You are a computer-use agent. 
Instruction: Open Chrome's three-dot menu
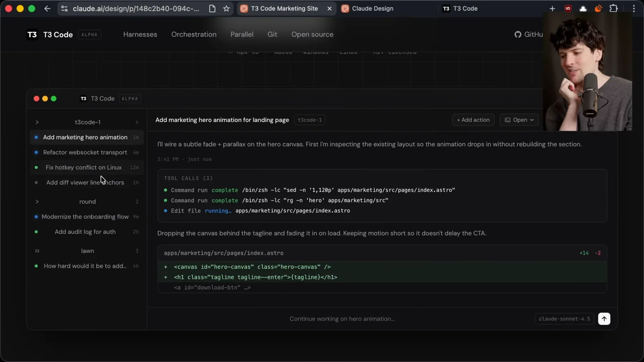[634, 8]
